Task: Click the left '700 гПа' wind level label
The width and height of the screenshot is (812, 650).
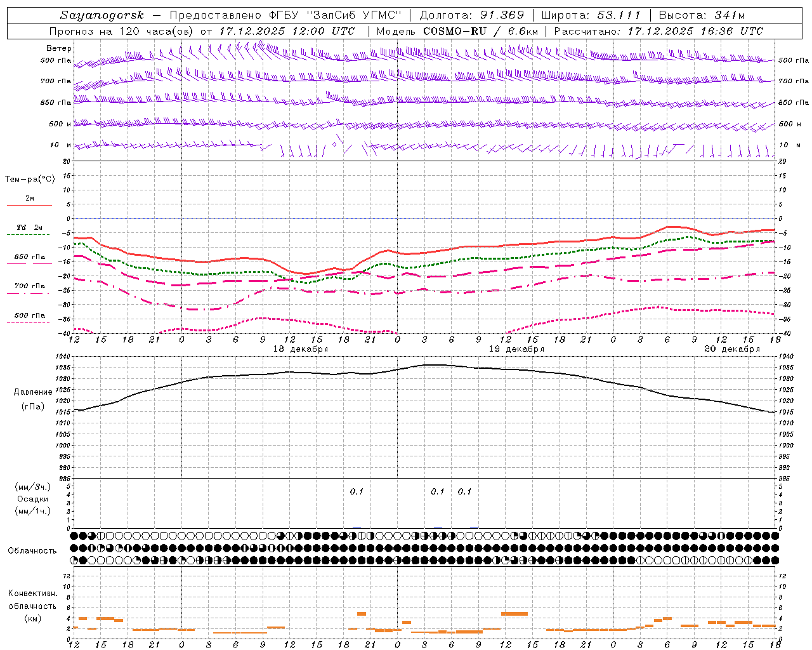Action: point(56,81)
